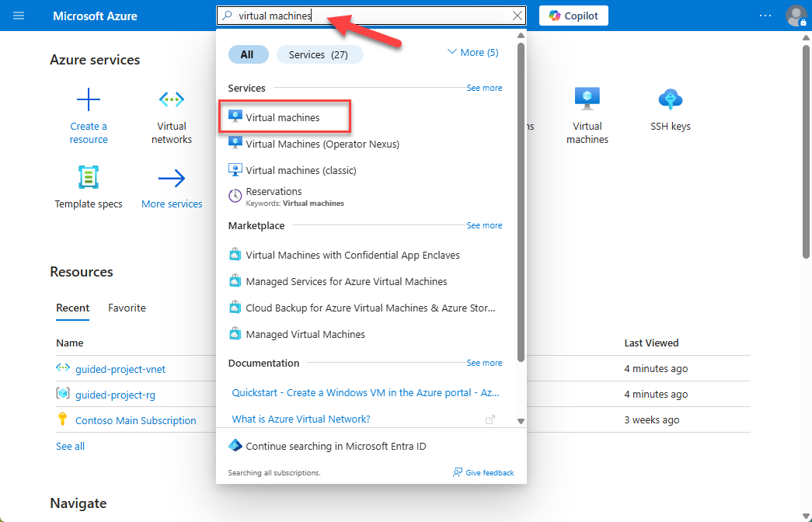Click More services arrow icon
The image size is (812, 522).
click(x=172, y=179)
